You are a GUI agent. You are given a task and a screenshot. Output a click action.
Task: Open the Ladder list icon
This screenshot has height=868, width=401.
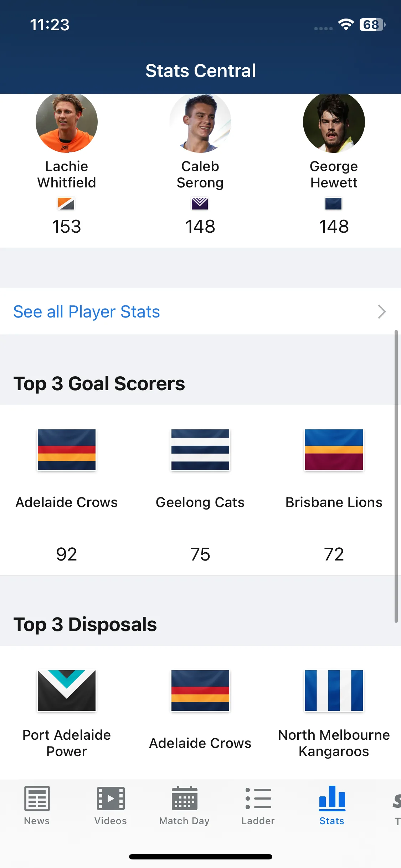click(258, 799)
